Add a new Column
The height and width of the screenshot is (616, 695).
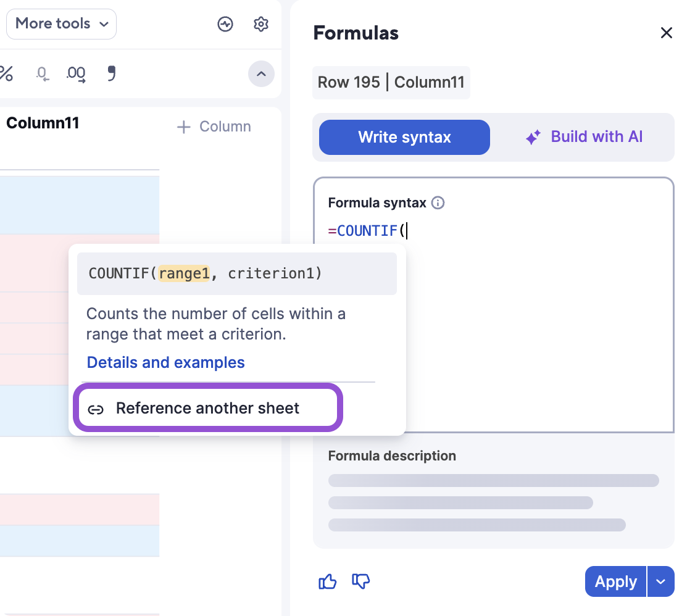click(214, 127)
